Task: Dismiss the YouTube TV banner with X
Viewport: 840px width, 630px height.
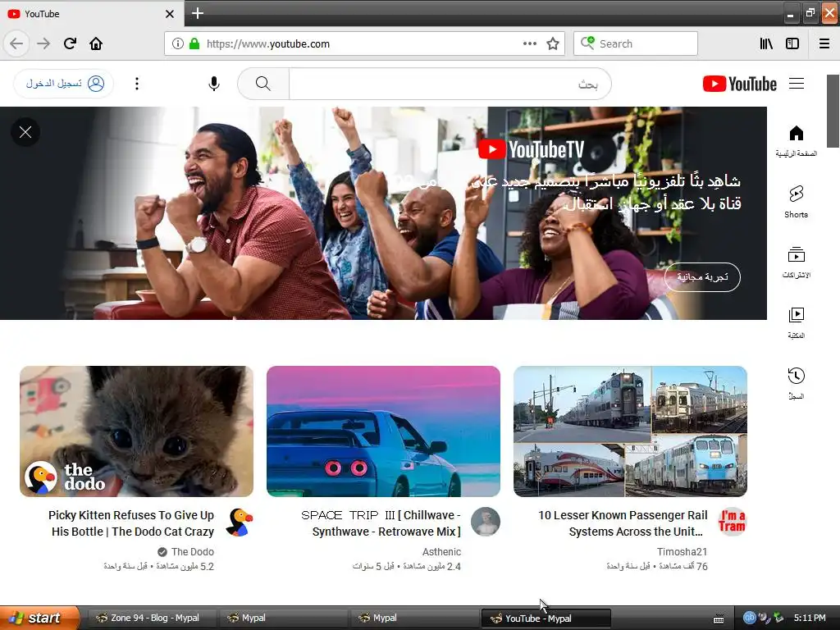Action: pyautogui.click(x=25, y=132)
